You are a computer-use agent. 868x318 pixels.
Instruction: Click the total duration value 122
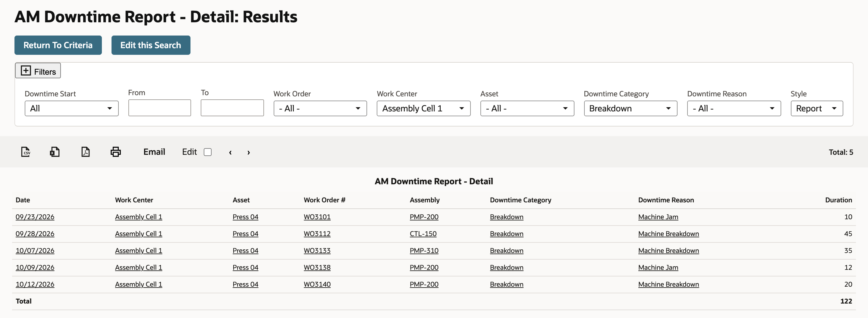tap(846, 301)
